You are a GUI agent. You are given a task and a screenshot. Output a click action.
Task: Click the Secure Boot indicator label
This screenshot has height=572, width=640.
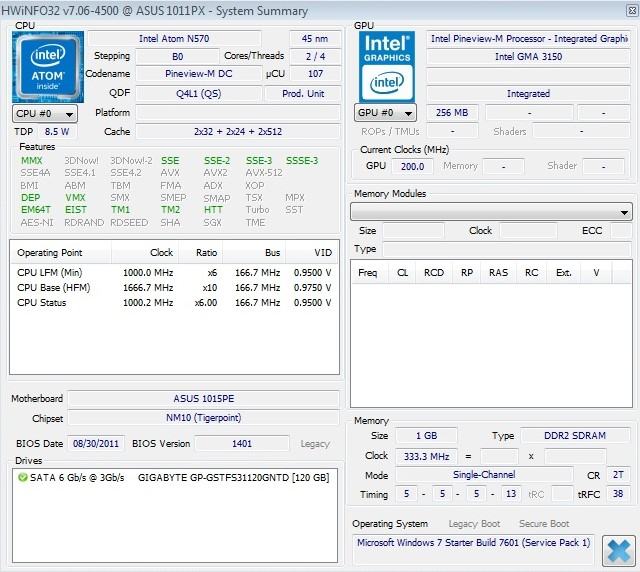[x=544, y=523]
